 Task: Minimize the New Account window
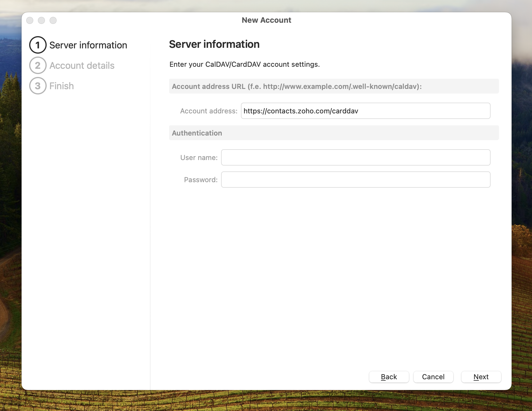coord(41,20)
